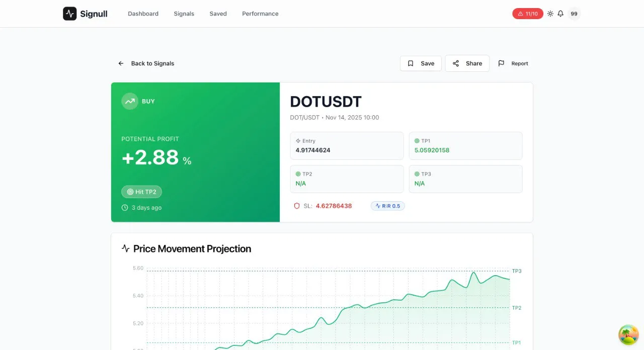
Task: Click the 5.40 y-axis label
Action: pyautogui.click(x=138, y=296)
